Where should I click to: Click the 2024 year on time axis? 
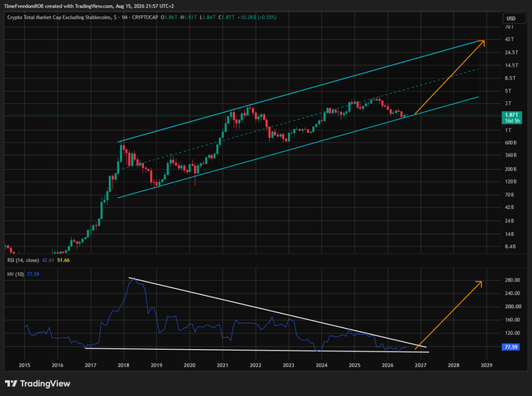coord(322,365)
